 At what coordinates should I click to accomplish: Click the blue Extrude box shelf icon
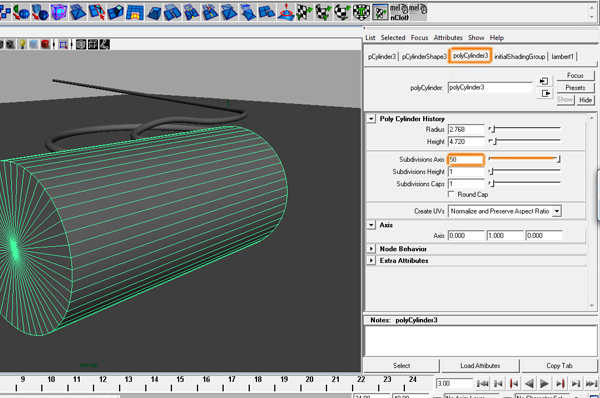(115, 13)
